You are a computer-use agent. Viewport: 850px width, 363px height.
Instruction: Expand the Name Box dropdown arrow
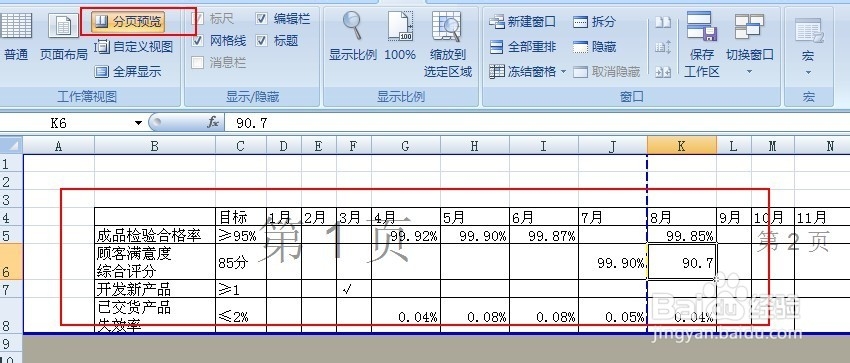tap(138, 123)
